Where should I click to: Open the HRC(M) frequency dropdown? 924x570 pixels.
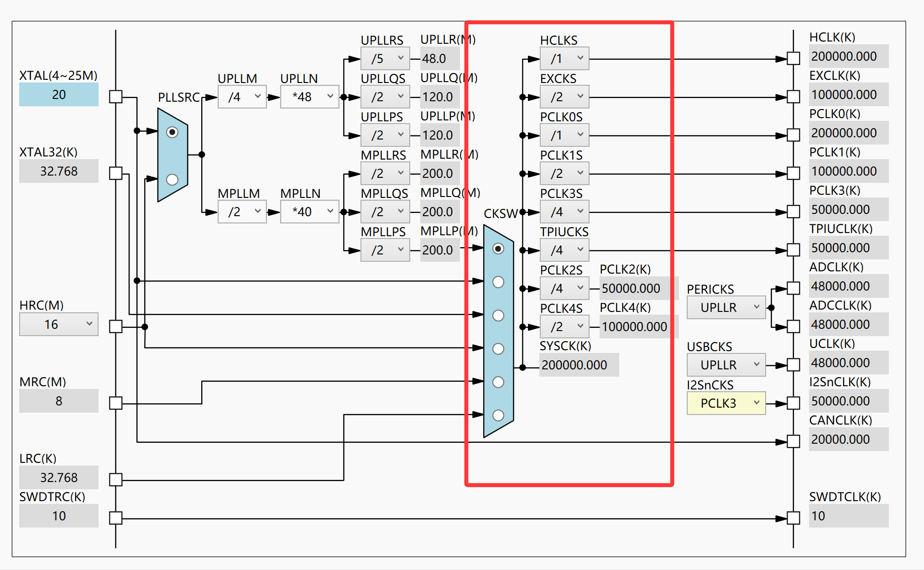[x=59, y=324]
